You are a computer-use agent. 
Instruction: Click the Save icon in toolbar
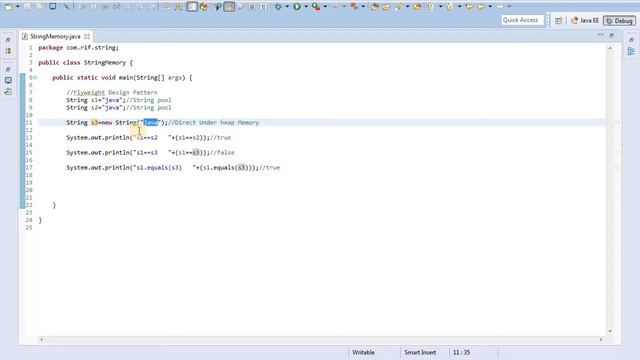(x=28, y=7)
